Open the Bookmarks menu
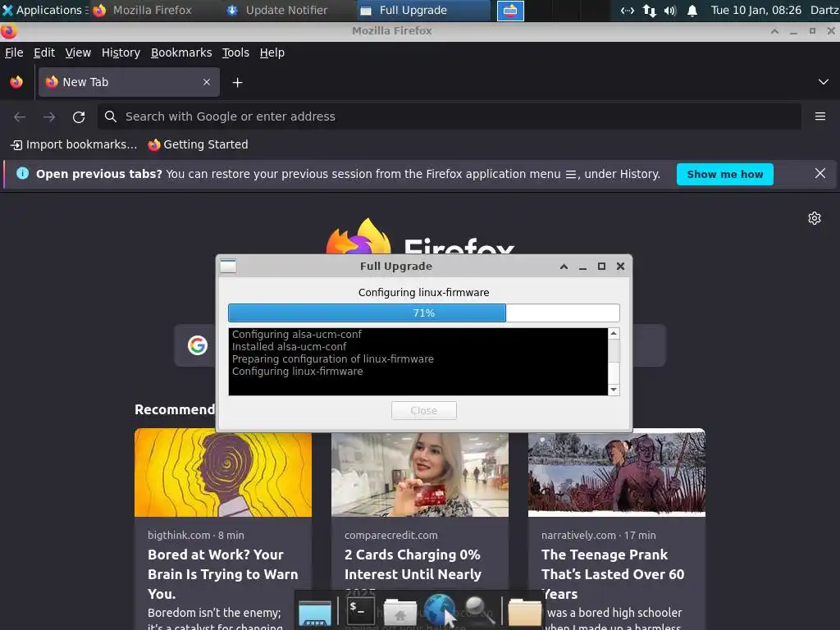 pyautogui.click(x=181, y=52)
